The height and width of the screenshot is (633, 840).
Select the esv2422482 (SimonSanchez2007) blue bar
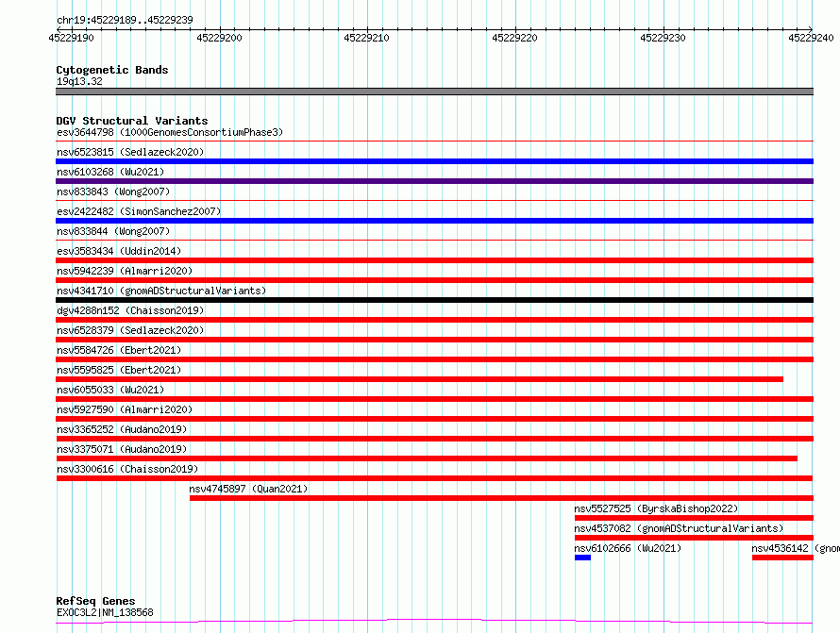pos(434,221)
